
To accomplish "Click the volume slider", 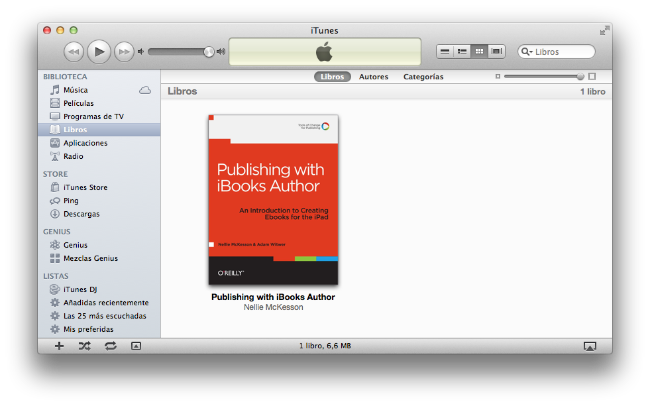I will [180, 51].
